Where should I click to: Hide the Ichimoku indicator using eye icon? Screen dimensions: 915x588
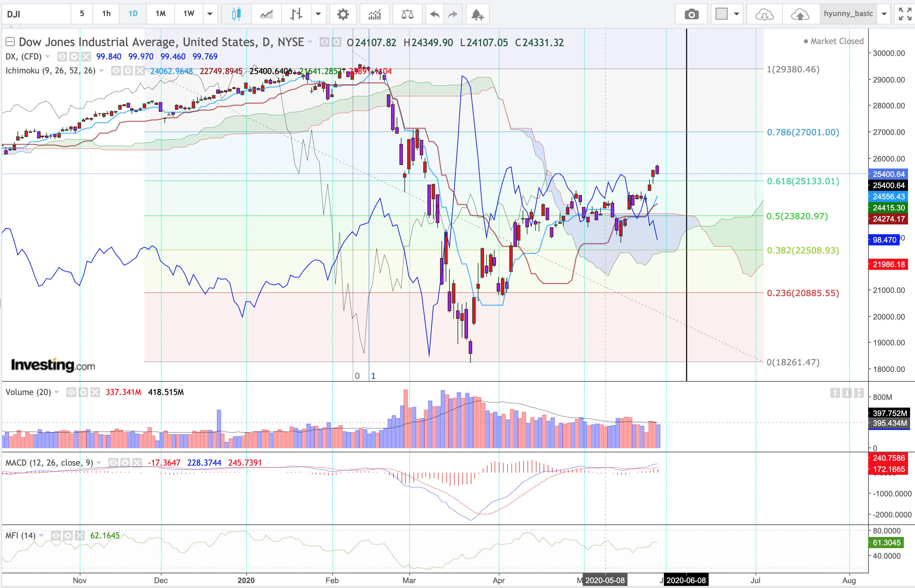[x=116, y=71]
